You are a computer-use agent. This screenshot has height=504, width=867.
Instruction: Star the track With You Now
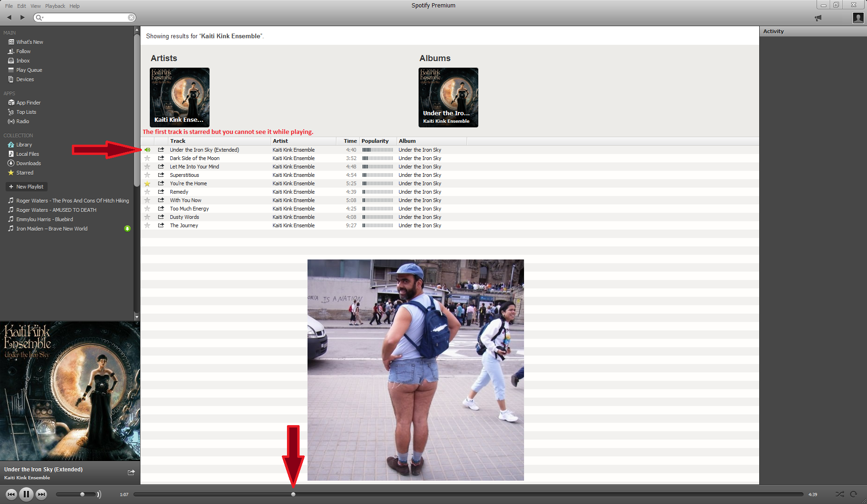click(147, 200)
